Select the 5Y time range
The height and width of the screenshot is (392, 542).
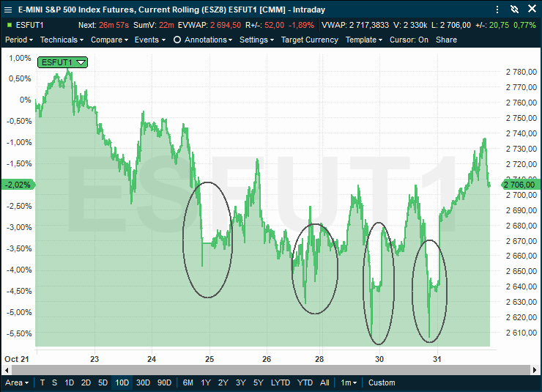pyautogui.click(x=259, y=382)
